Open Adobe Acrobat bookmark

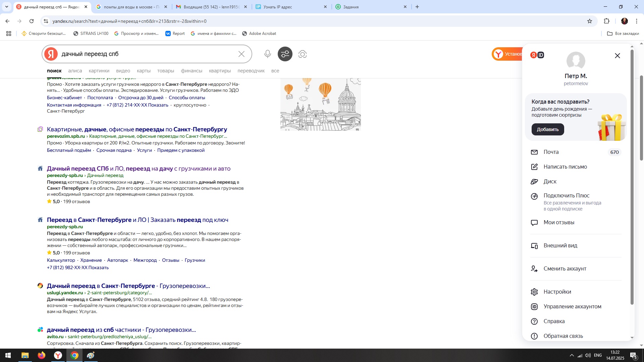pyautogui.click(x=259, y=34)
